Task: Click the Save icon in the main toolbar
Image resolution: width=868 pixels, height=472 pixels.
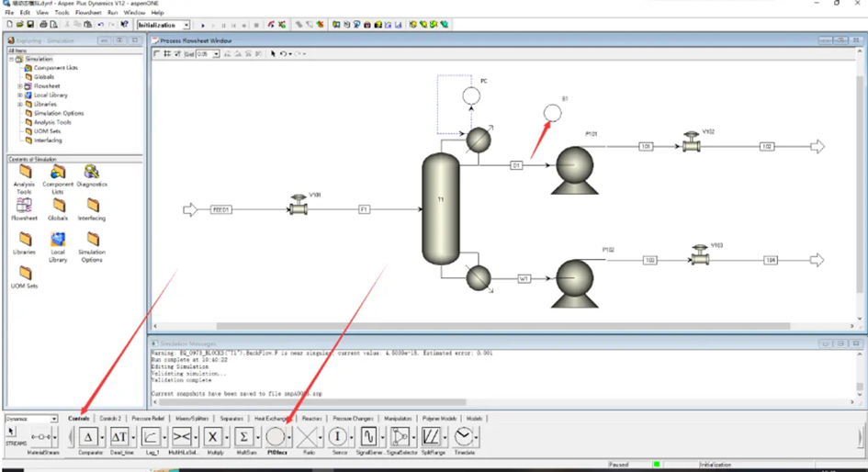Action: 30,25
